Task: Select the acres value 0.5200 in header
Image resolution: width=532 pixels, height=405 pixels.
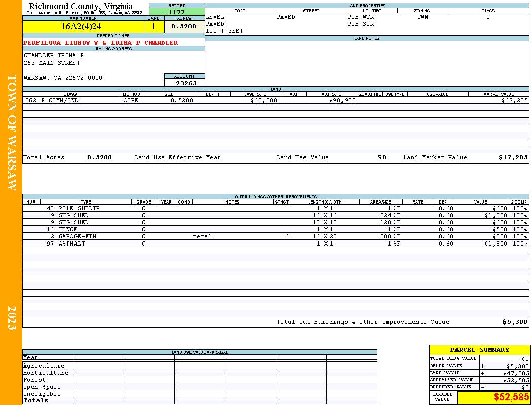Action: [183, 26]
